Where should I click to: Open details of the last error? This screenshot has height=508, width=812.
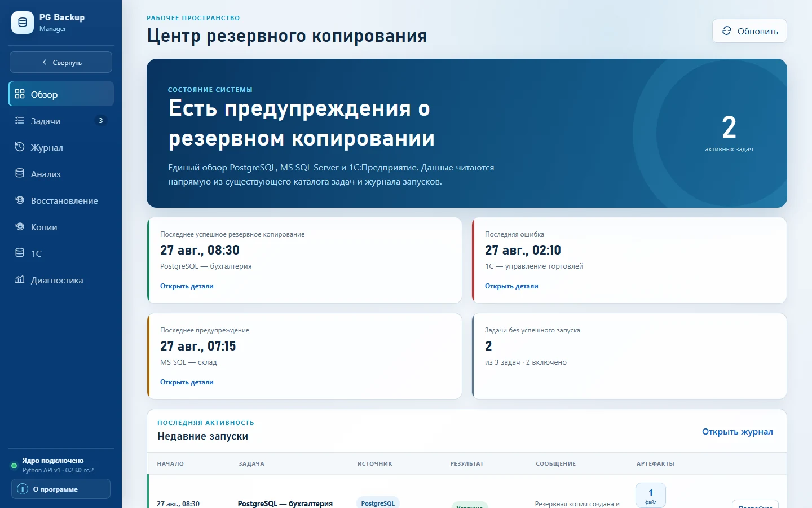coord(511,286)
